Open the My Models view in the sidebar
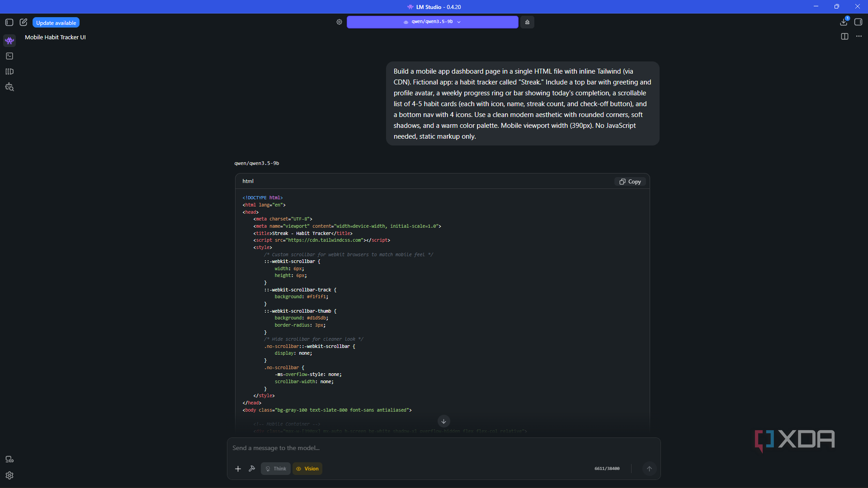Image resolution: width=868 pixels, height=488 pixels. (x=9, y=72)
